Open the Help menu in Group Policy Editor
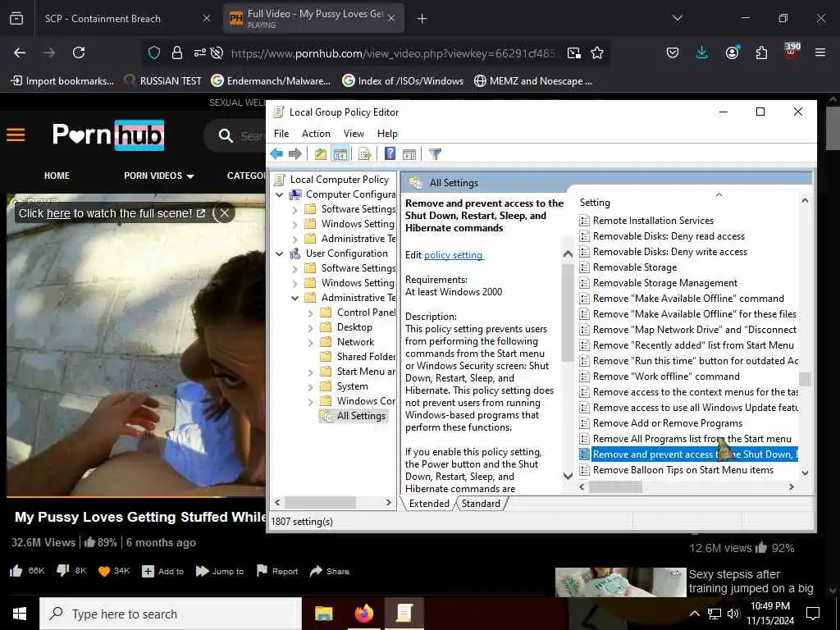The height and width of the screenshot is (630, 840). point(387,134)
